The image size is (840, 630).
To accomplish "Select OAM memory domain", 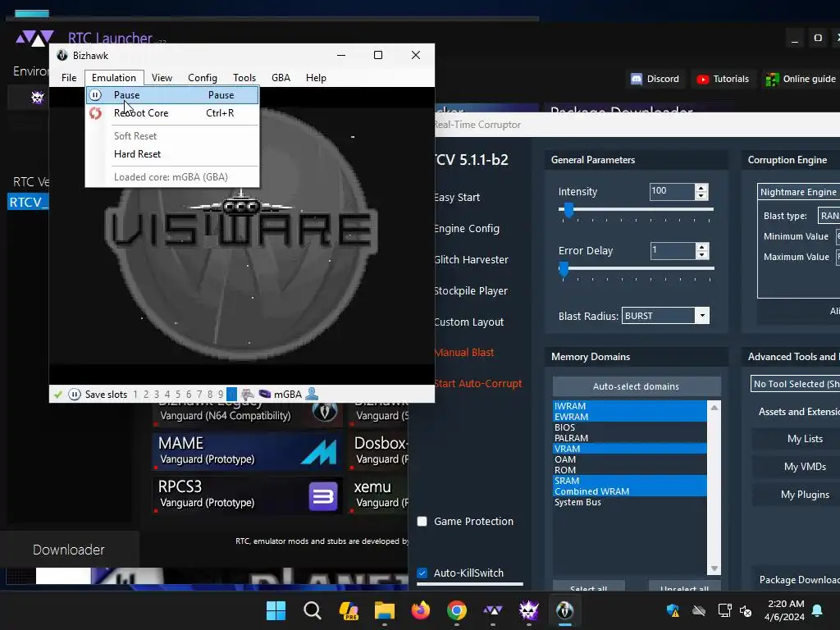I will [x=629, y=459].
